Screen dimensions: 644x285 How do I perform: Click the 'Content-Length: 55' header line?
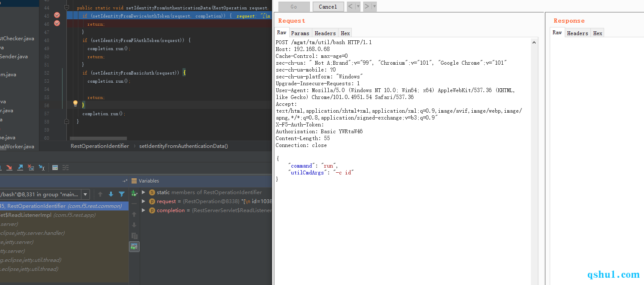click(303, 138)
